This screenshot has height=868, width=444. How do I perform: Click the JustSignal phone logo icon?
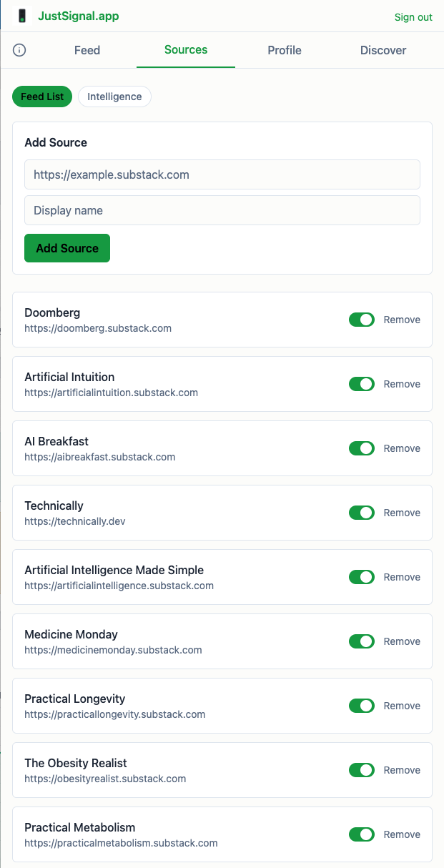[x=22, y=16]
